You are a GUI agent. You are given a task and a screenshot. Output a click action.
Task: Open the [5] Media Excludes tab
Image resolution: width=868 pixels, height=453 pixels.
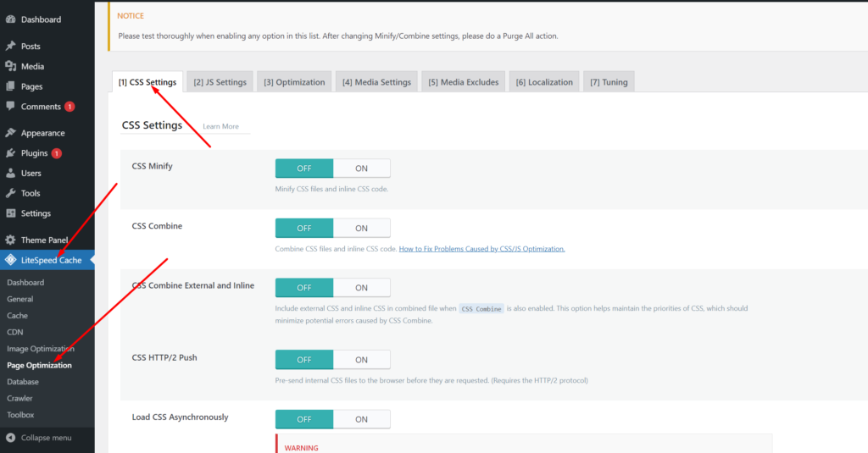pyautogui.click(x=464, y=82)
